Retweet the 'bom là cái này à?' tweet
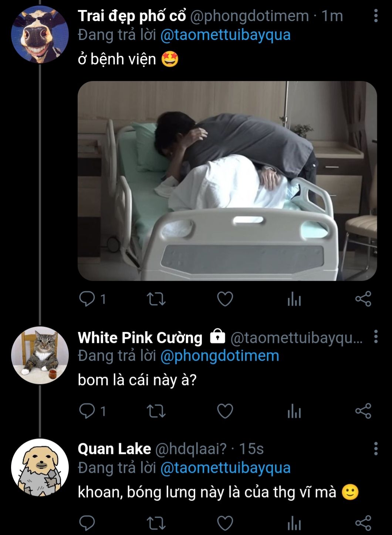 (x=156, y=411)
